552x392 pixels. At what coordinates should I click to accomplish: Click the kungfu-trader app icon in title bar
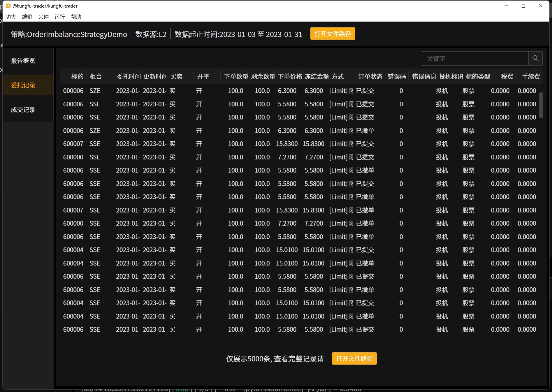8,6
